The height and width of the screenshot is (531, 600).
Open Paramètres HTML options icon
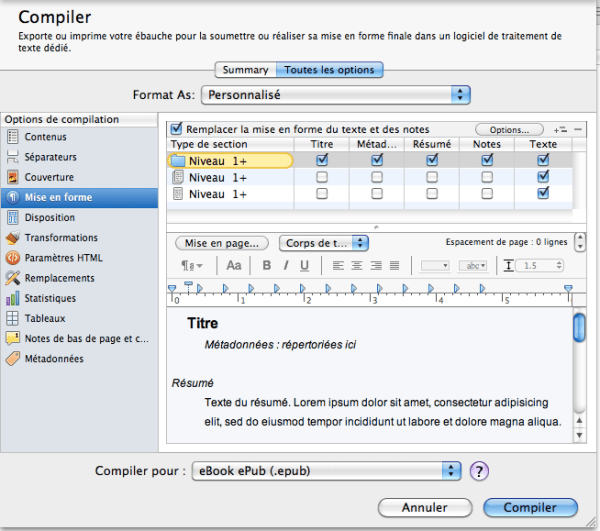[13, 258]
